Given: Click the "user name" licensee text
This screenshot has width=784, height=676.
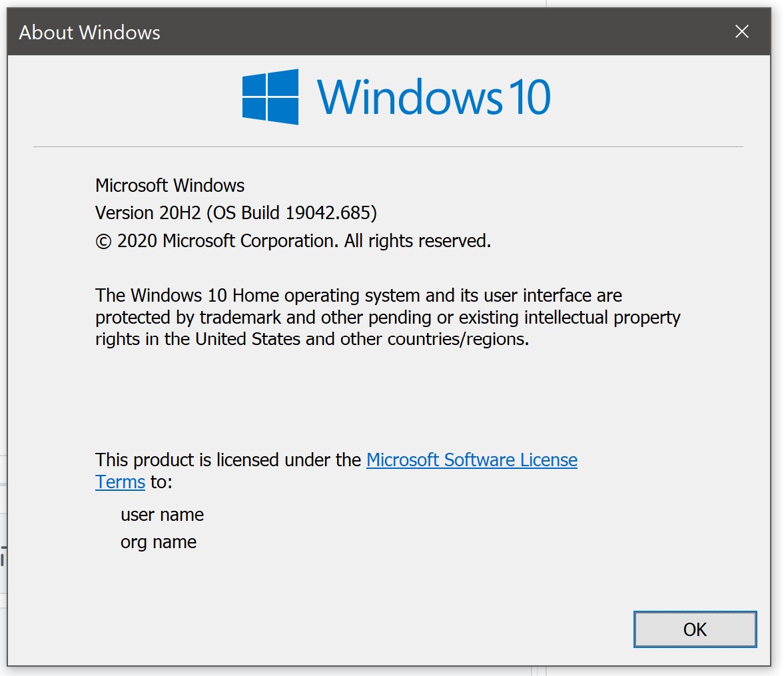Looking at the screenshot, I should 162,515.
